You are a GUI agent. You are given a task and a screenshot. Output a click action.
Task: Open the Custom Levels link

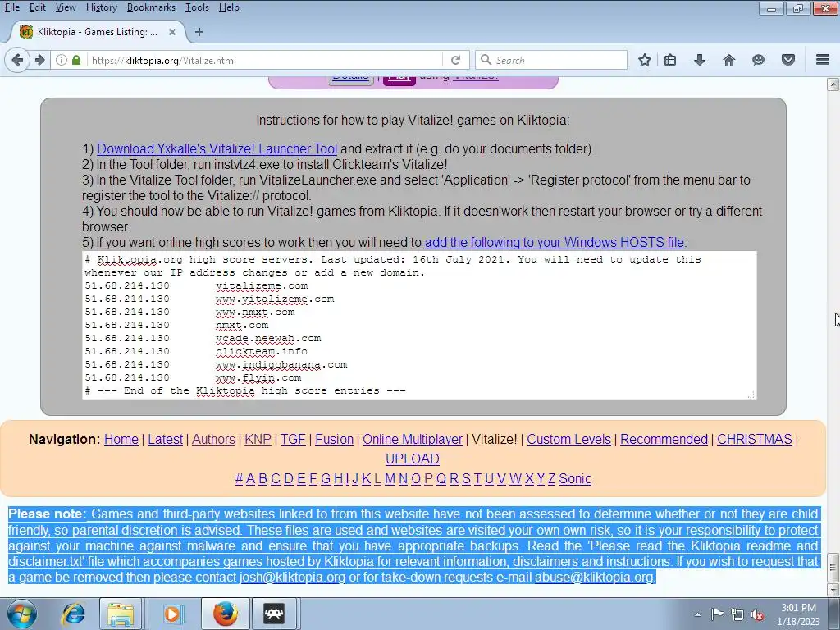[569, 440]
